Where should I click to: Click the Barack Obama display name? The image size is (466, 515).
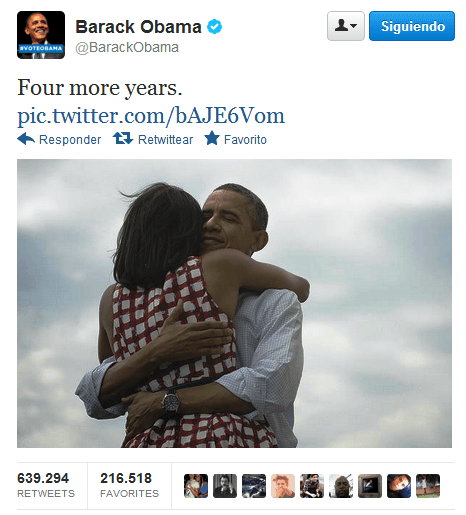(138, 27)
